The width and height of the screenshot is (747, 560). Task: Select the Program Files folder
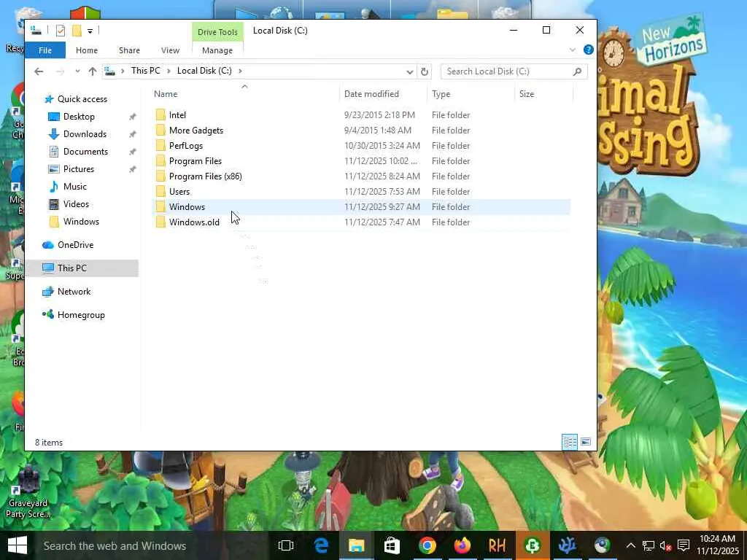(361, 160)
